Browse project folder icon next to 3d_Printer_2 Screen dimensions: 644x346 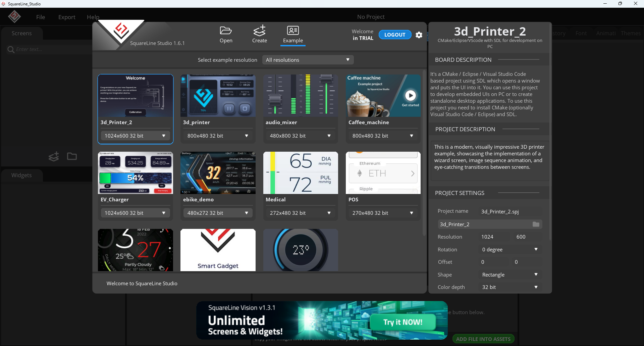tap(536, 224)
